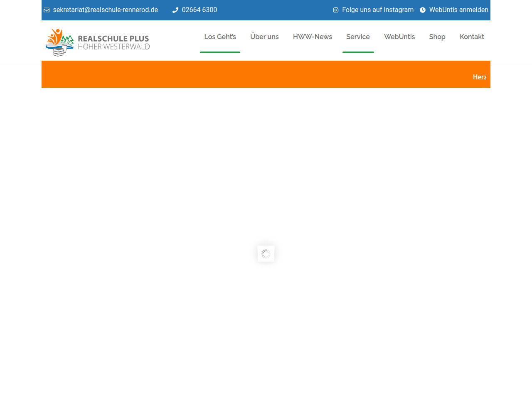Open the Folge uns auf Instagram link
532x399 pixels.
377,10
